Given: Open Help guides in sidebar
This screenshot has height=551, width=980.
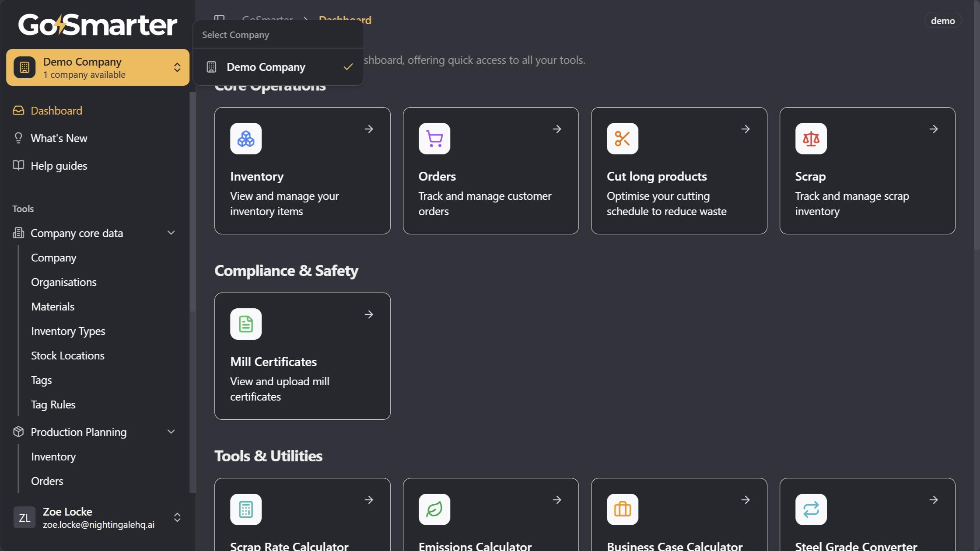Looking at the screenshot, I should [59, 166].
